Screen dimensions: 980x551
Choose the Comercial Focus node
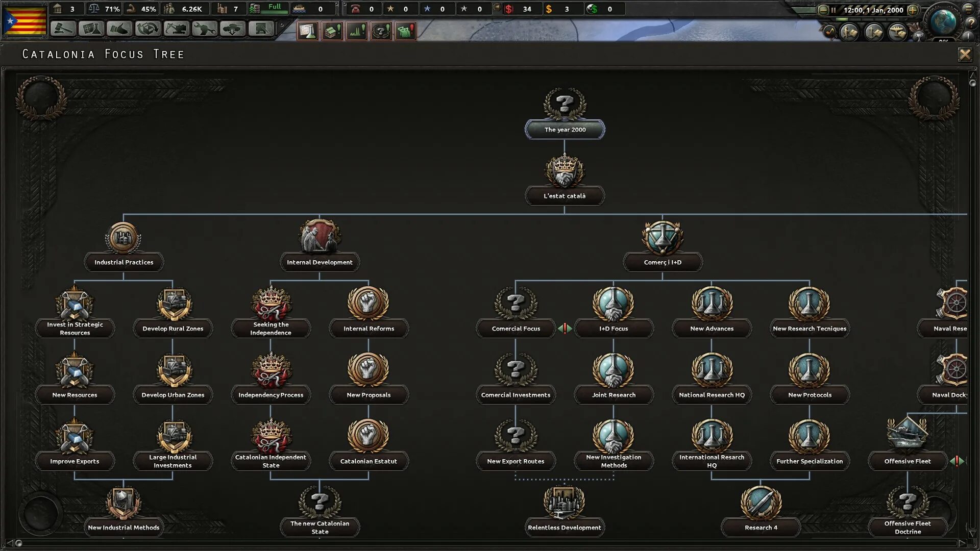[516, 313]
